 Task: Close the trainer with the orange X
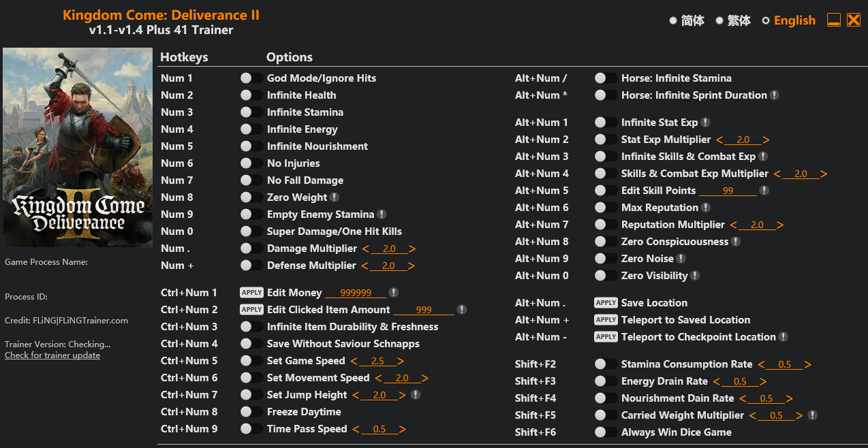pyautogui.click(x=854, y=20)
